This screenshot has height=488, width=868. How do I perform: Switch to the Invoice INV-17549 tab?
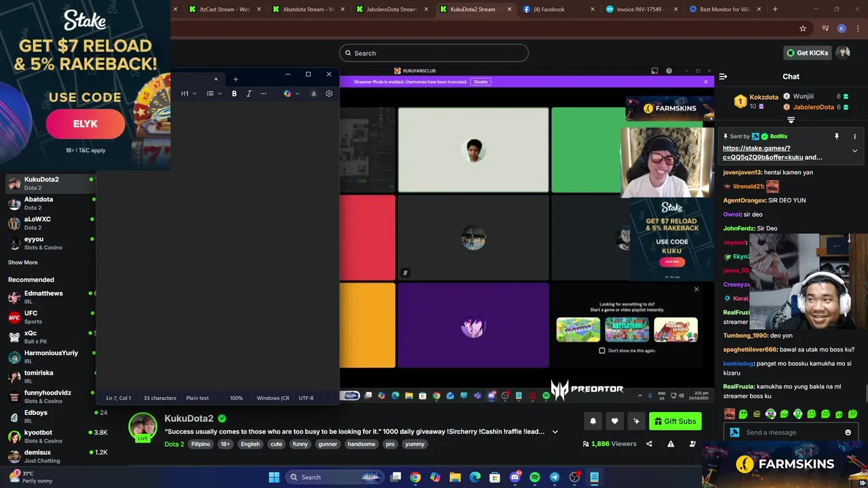pos(642,9)
